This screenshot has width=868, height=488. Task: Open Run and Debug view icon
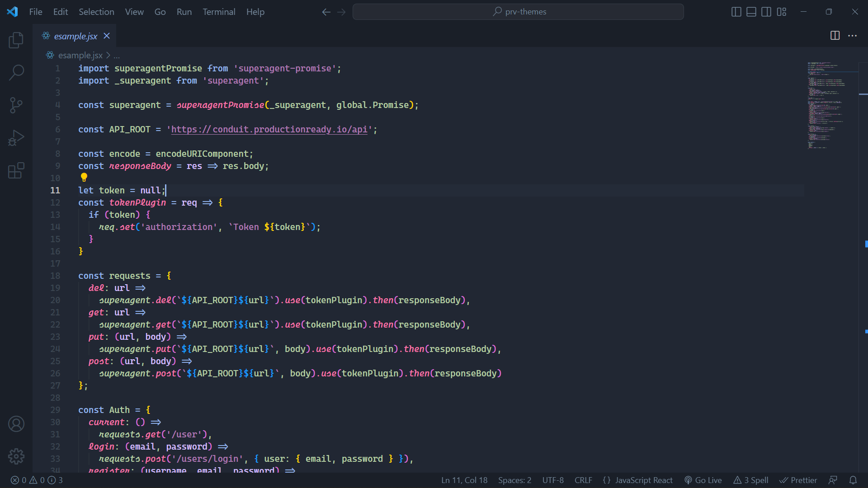(x=16, y=138)
